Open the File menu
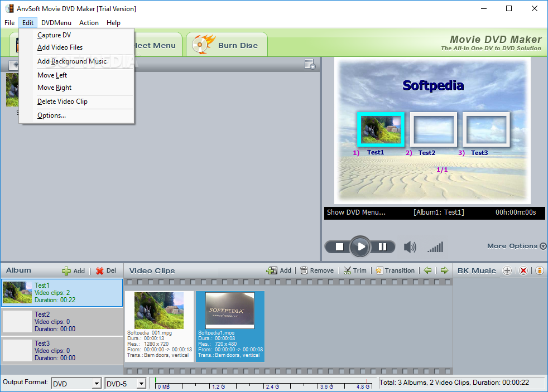Image resolution: width=548 pixels, height=392 pixels. (9, 23)
